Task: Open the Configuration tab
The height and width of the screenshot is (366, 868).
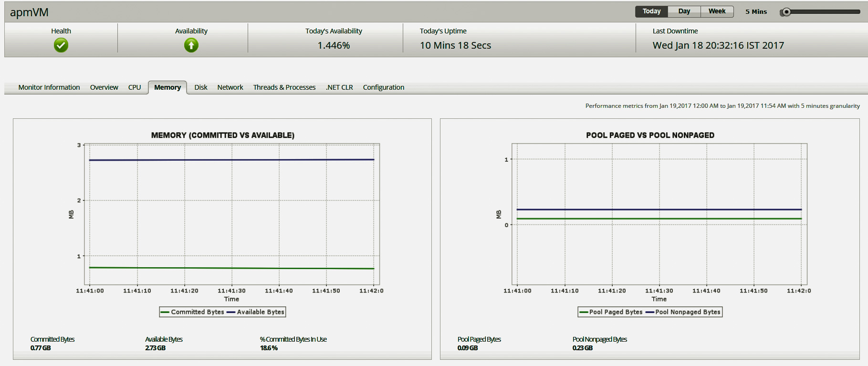Action: [384, 87]
